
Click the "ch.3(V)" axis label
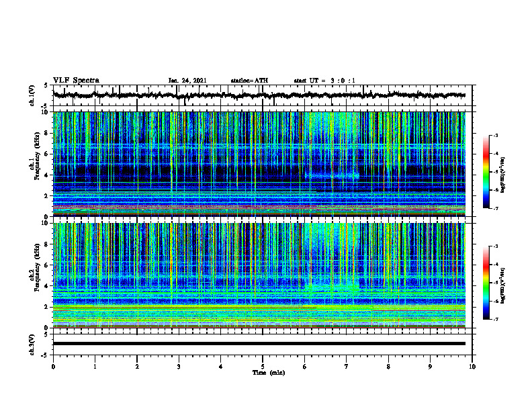click(x=32, y=345)
